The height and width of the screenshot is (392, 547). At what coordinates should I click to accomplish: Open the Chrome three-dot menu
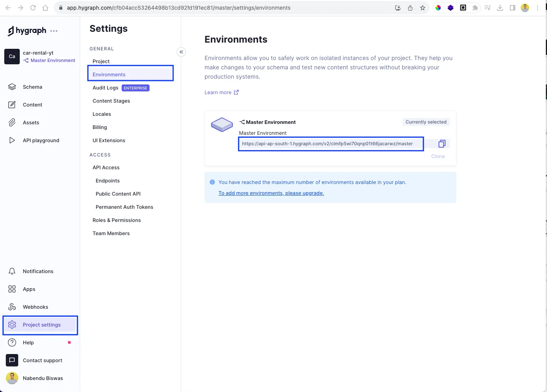[537, 8]
